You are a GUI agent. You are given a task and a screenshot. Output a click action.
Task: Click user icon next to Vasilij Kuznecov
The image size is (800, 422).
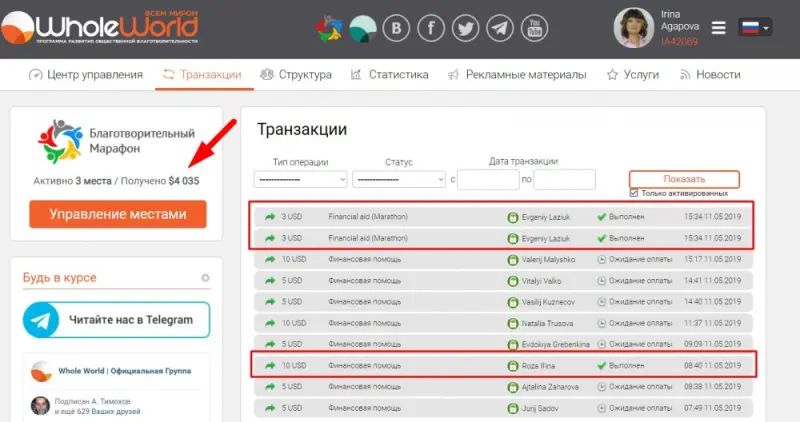point(513,302)
